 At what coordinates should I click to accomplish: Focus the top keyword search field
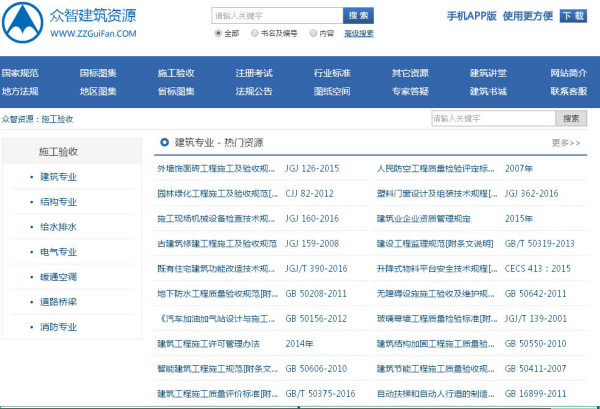(x=277, y=16)
